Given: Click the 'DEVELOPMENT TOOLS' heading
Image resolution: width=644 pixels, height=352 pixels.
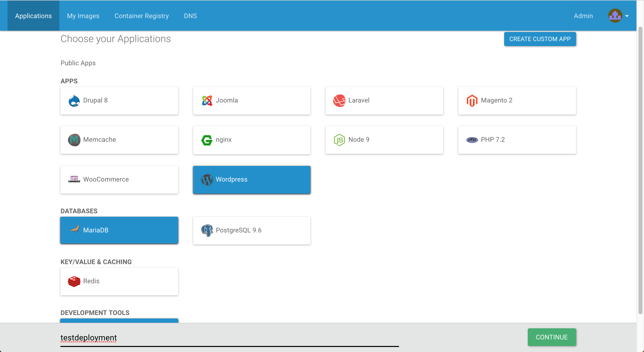Looking at the screenshot, I should click(95, 313).
